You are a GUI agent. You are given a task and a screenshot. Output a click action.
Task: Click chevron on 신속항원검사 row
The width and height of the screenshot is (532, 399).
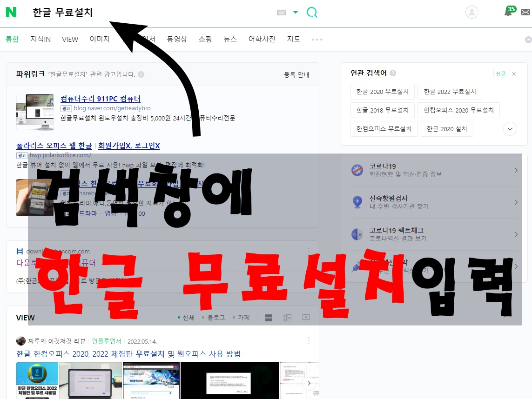[516, 202]
